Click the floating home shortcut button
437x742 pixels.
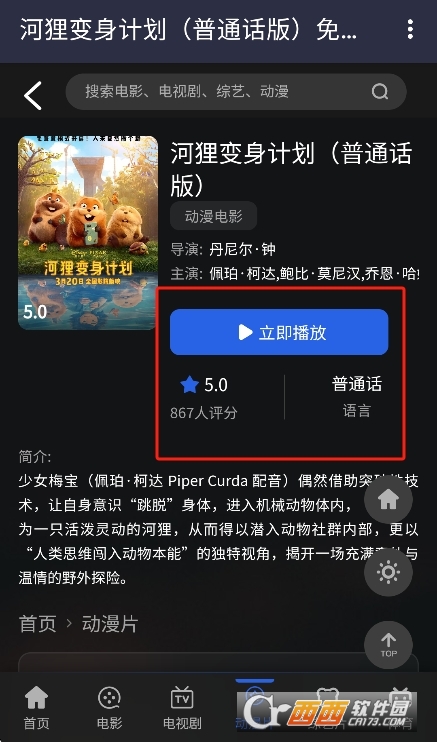pos(388,500)
